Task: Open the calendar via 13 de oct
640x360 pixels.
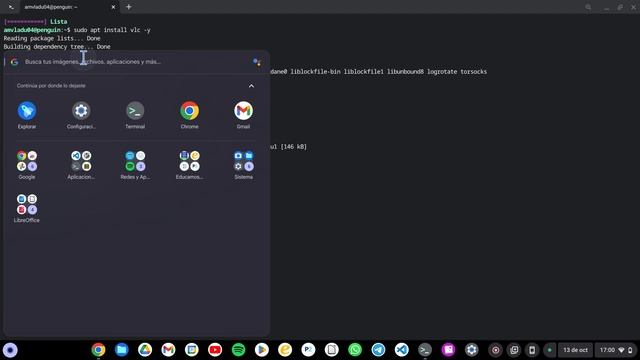Action: 575,350
